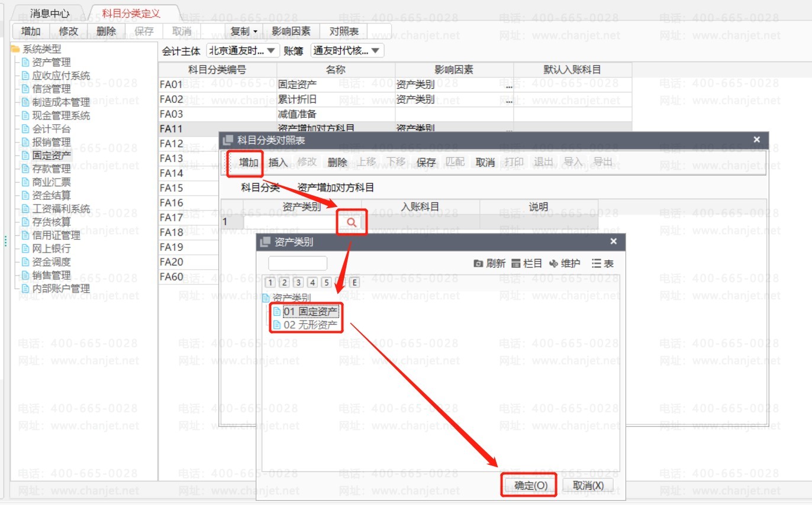The image size is (812, 505).
Task: Click the 默认入账科目 column header
Action: coord(572,70)
